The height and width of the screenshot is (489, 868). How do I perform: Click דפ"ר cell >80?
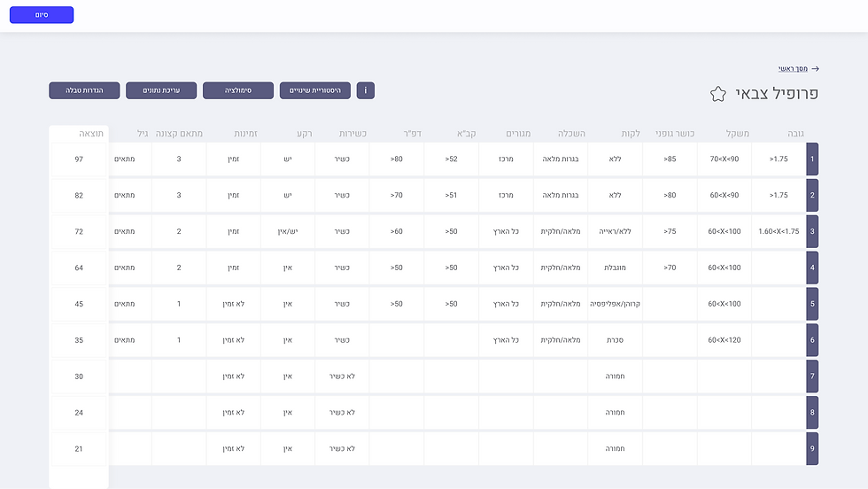397,159
